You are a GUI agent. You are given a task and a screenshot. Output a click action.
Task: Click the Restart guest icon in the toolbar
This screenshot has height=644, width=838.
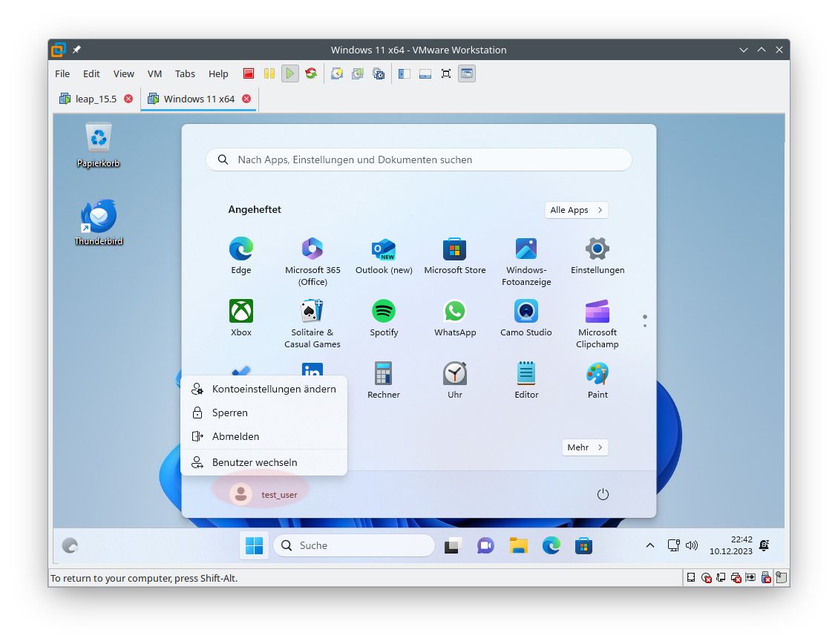[x=311, y=73]
